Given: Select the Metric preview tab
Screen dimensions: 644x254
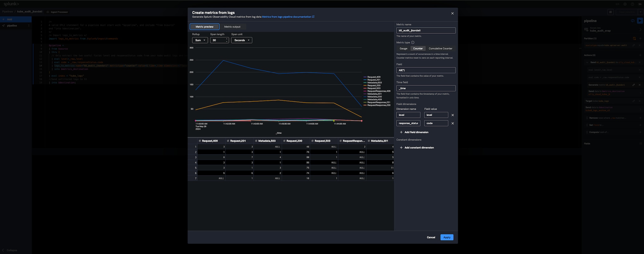Looking at the screenshot, I should (204, 27).
